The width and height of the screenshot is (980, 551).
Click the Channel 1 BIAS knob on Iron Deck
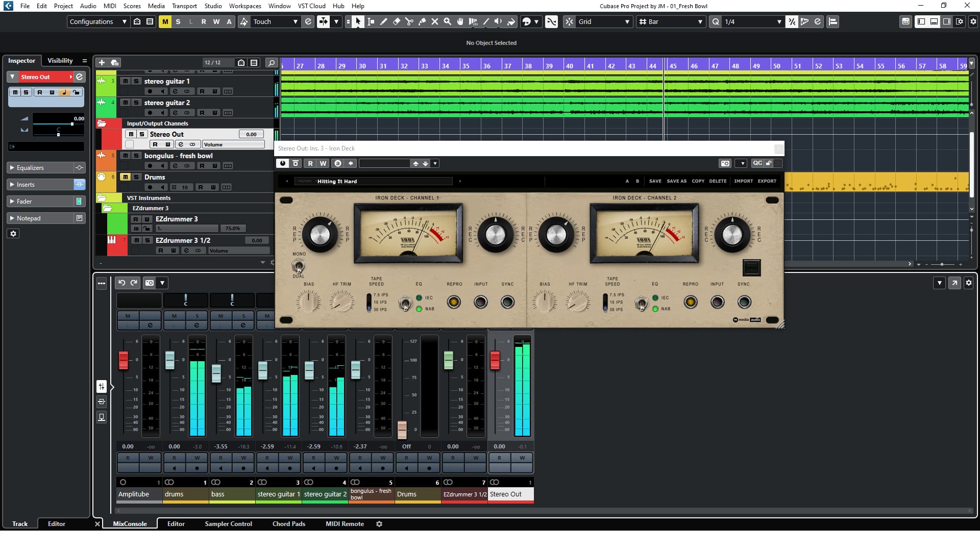309,302
